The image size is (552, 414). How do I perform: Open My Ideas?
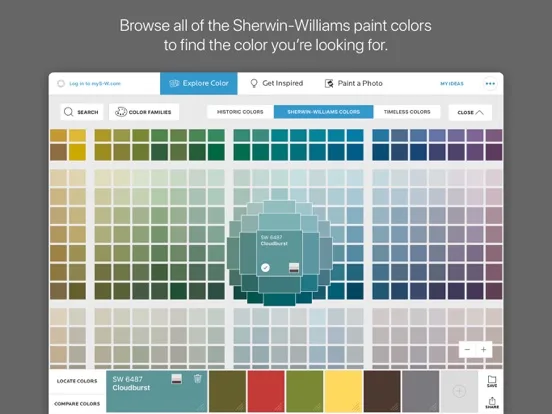[x=452, y=83]
